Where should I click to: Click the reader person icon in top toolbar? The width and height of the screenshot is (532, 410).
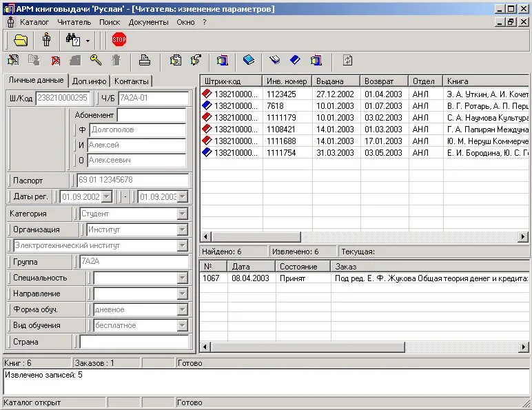tap(46, 40)
